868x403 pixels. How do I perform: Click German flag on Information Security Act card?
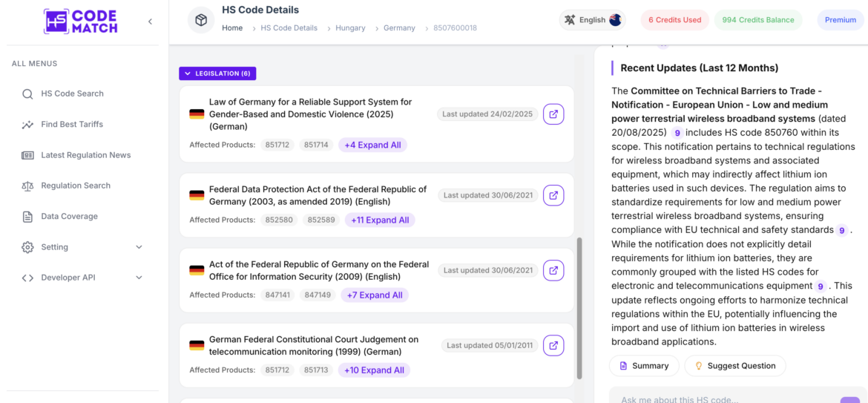pyautogui.click(x=197, y=270)
